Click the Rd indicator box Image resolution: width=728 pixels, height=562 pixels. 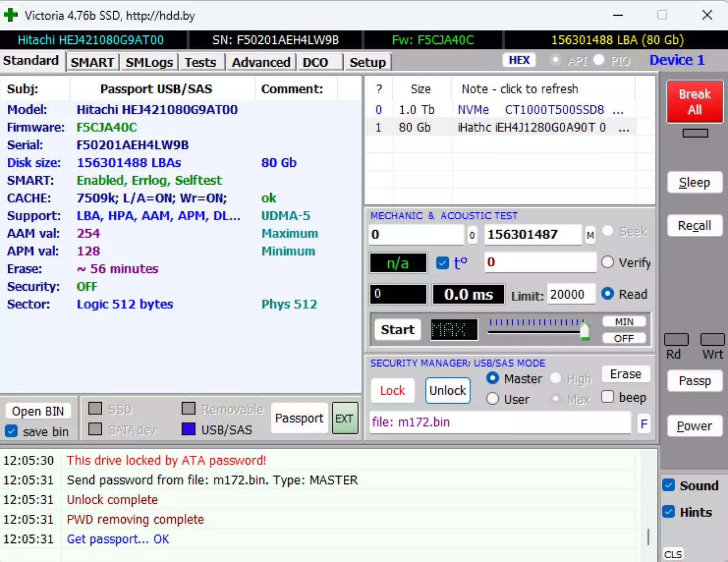pyautogui.click(x=676, y=339)
